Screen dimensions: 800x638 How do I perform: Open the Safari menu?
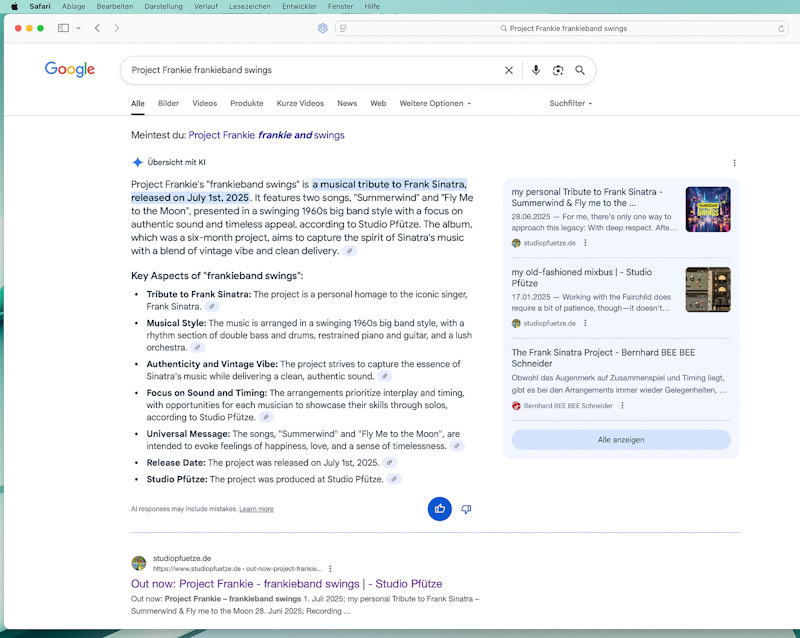[40, 6]
